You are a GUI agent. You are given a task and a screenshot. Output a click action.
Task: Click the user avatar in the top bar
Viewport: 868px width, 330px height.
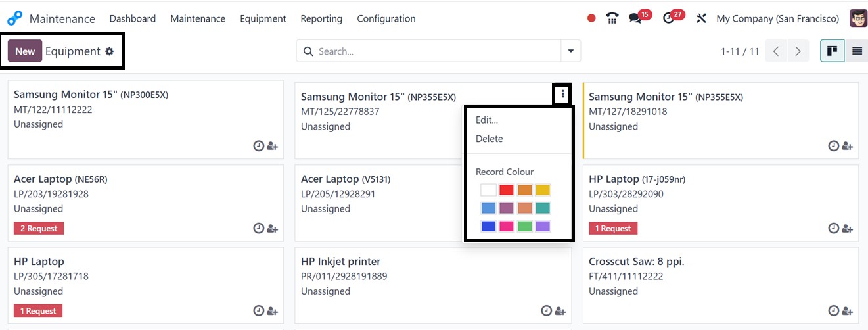858,18
